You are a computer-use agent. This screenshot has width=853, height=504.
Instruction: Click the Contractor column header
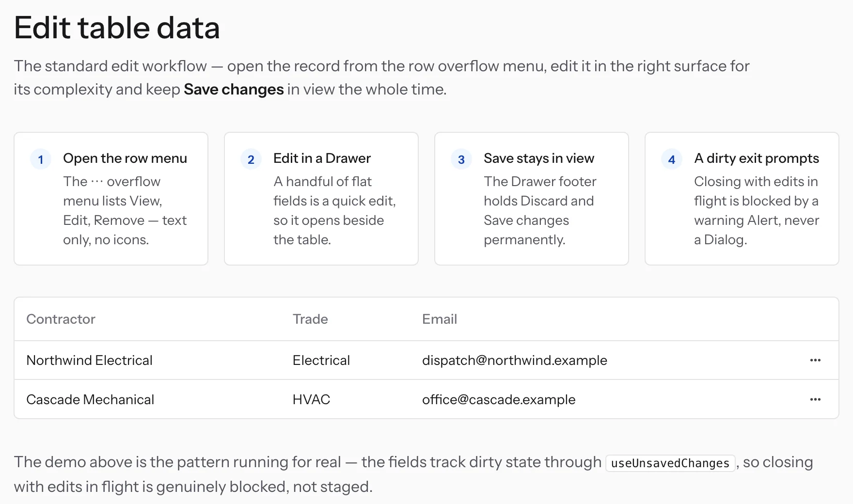pos(61,319)
